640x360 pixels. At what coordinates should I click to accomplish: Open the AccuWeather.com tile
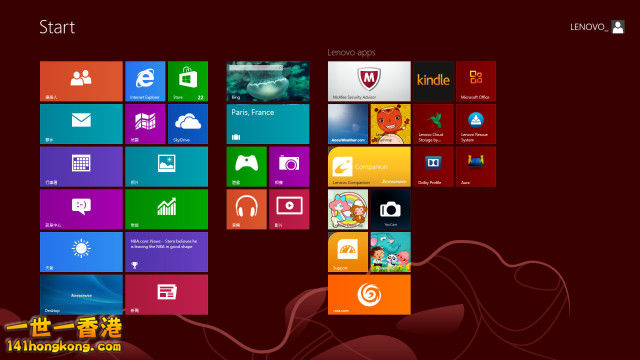pos(348,124)
